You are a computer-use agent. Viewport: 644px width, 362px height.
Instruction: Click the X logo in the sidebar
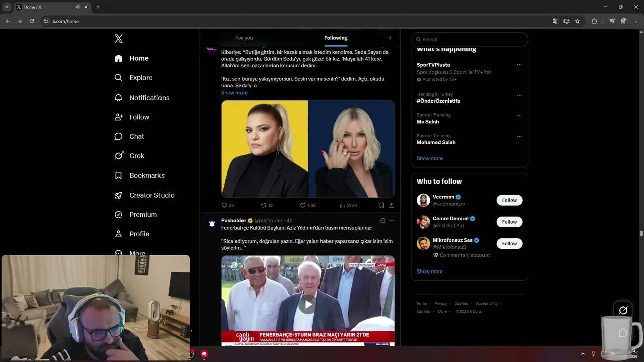pos(119,39)
